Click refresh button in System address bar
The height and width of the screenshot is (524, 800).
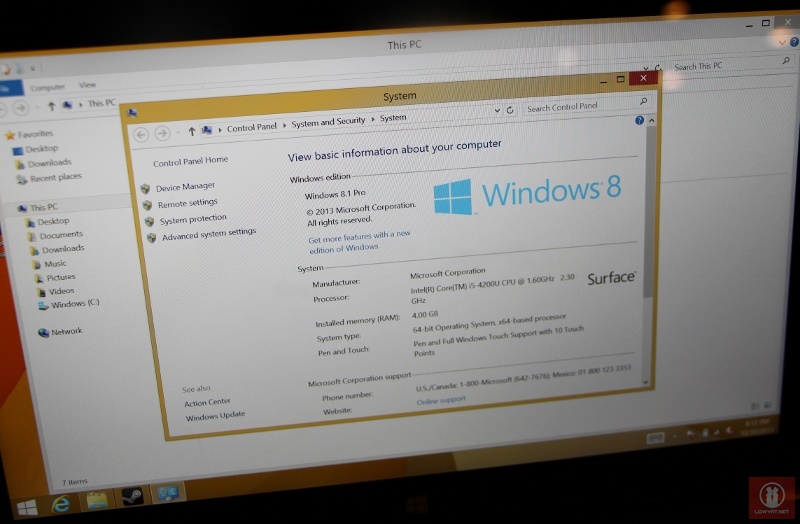(510, 110)
